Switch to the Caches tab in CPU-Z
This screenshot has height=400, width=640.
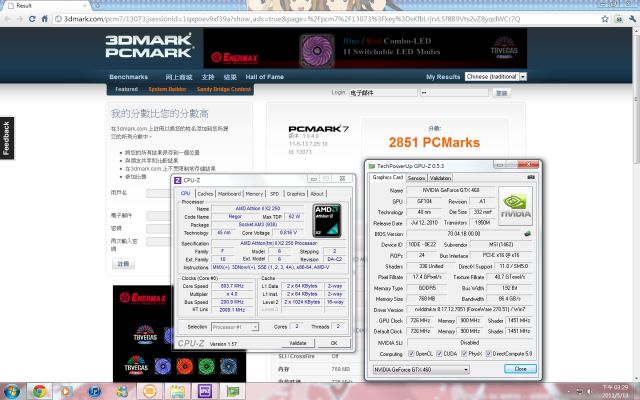point(205,193)
